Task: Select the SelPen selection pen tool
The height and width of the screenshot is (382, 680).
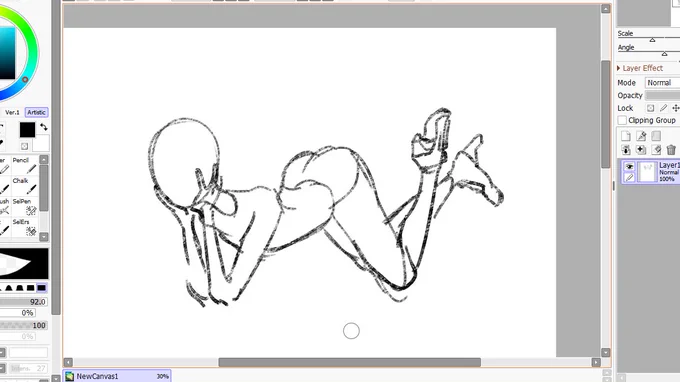Action: [25, 207]
